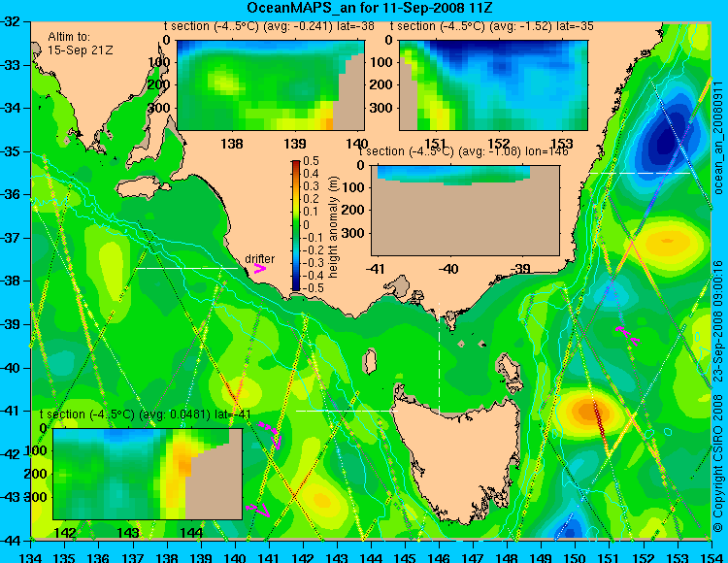This screenshot has height=563, width=728.
Task: Click the '138' tick of lat=-38 inset
Action: click(232, 144)
